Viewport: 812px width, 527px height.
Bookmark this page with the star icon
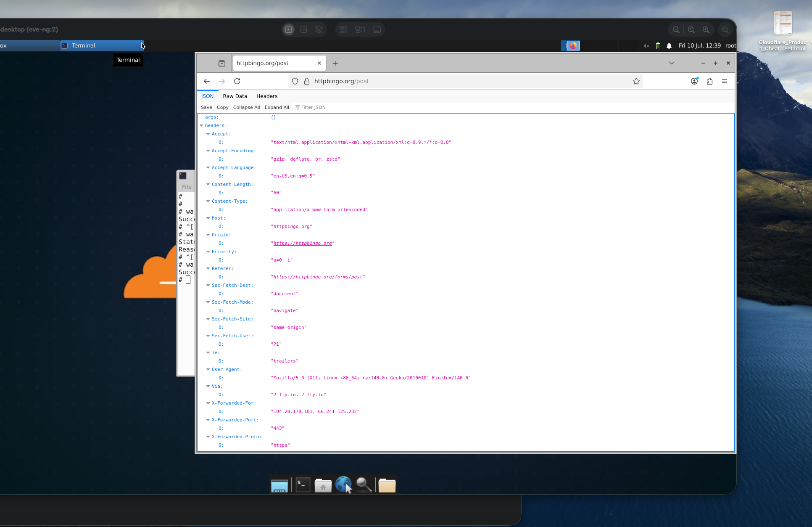636,81
